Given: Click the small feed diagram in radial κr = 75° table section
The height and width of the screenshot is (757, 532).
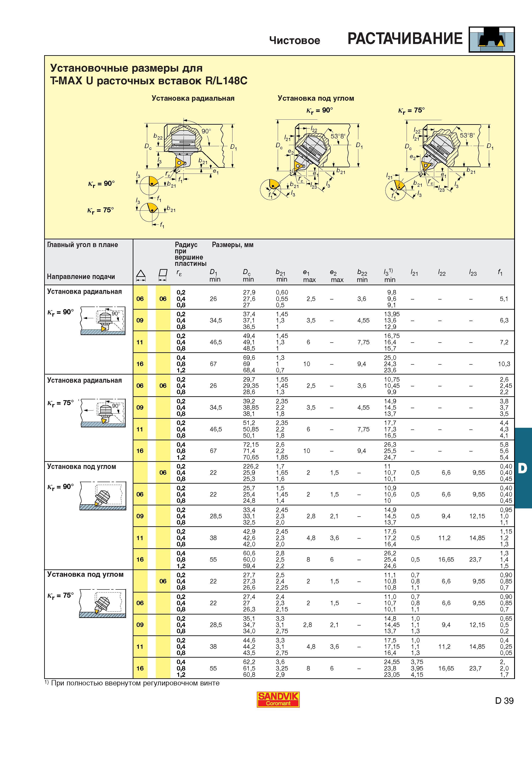Looking at the screenshot, I should tap(103, 412).
